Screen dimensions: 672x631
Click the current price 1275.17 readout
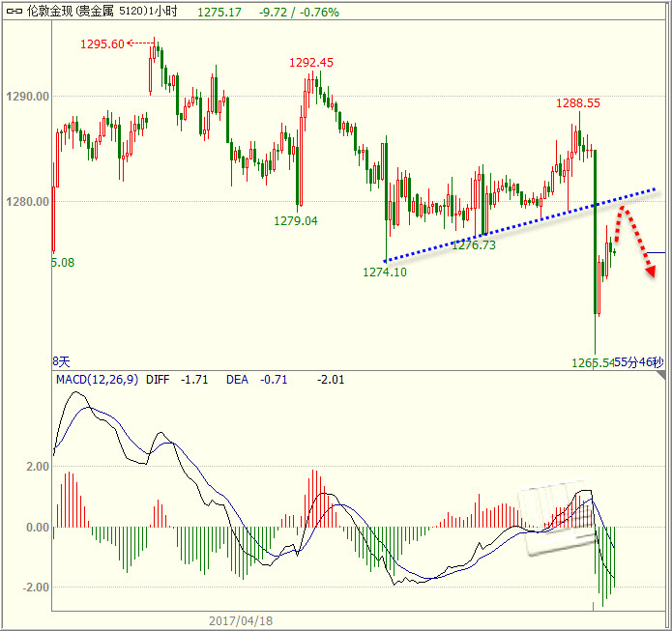219,13
